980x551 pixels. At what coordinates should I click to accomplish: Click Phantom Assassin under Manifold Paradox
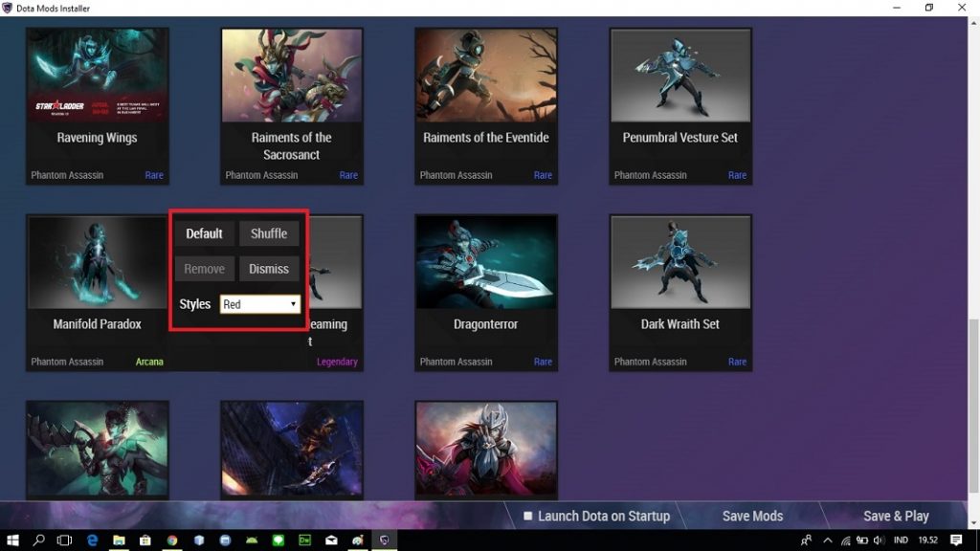point(67,362)
